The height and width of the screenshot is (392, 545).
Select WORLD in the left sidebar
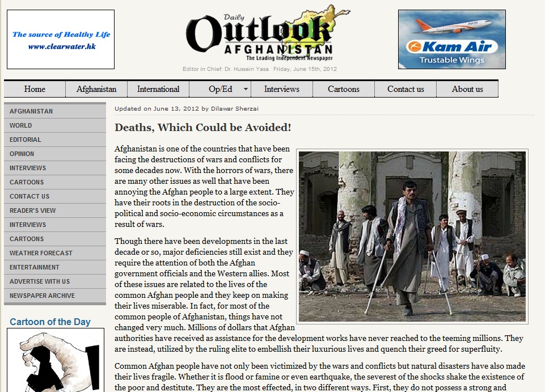click(21, 125)
